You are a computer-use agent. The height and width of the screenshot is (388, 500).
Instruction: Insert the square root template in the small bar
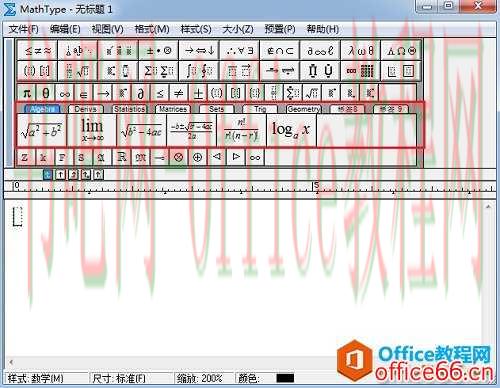point(312,93)
